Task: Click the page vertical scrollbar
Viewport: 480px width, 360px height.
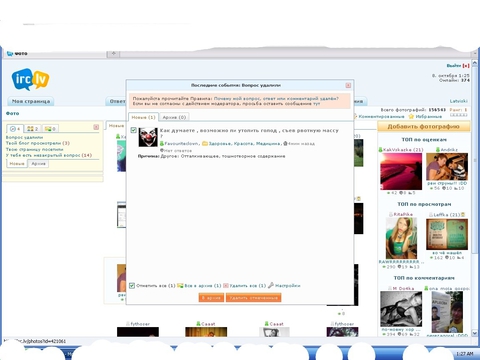Action: (475, 198)
